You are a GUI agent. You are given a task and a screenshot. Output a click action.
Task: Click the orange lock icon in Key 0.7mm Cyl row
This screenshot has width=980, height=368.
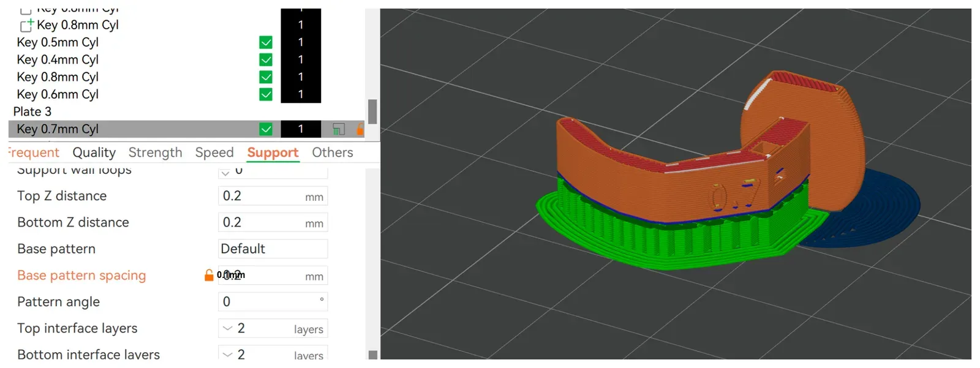point(360,129)
